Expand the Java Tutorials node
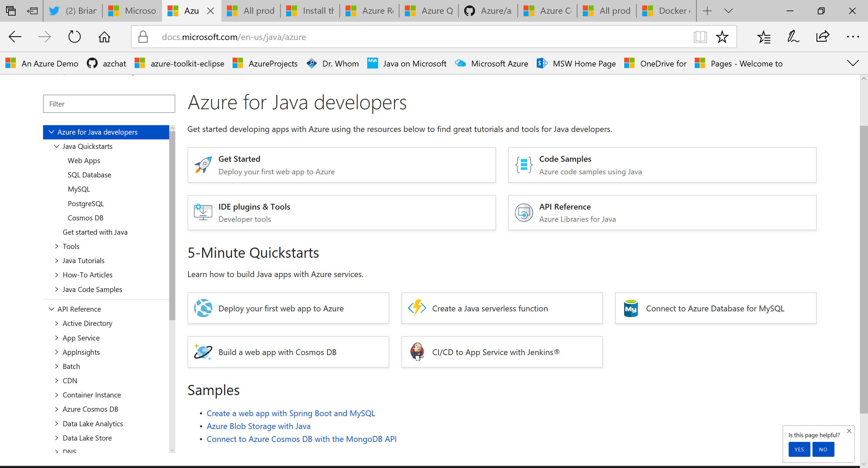The image size is (868, 468). pos(56,260)
